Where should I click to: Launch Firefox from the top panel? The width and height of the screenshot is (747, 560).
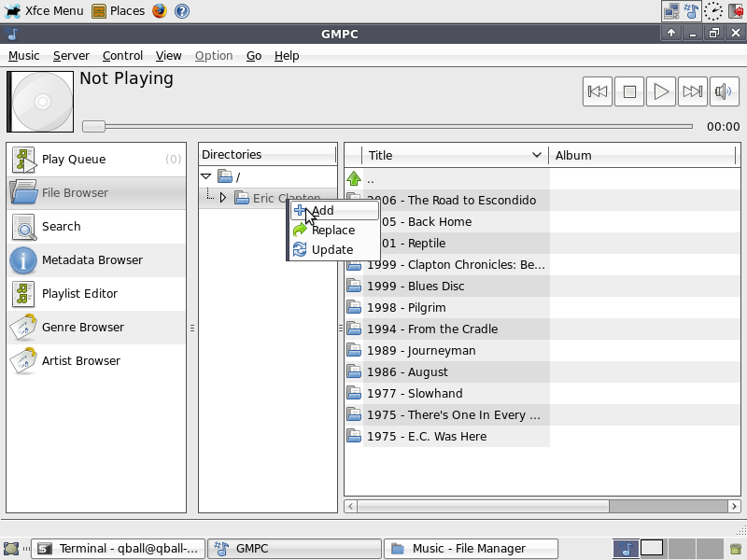pyautogui.click(x=160, y=10)
